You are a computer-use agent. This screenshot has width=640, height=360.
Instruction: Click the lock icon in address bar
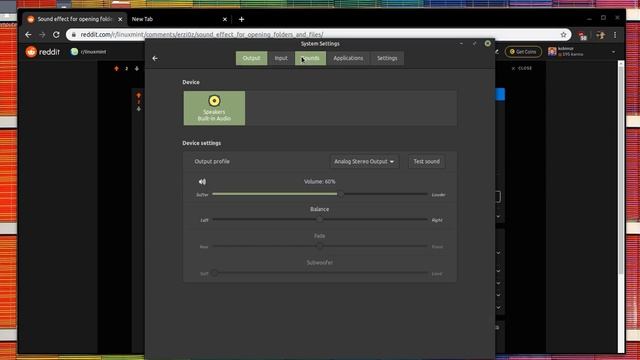(x=73, y=35)
